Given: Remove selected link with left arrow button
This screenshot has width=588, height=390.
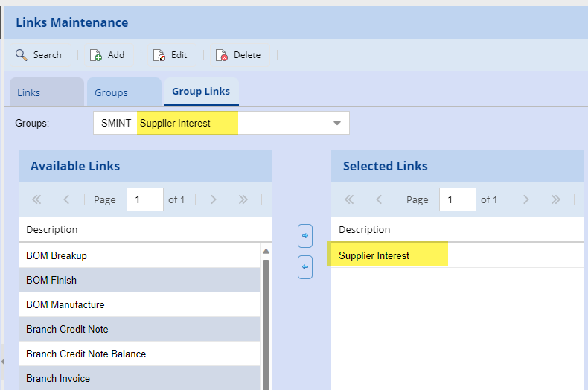Looking at the screenshot, I should [304, 266].
